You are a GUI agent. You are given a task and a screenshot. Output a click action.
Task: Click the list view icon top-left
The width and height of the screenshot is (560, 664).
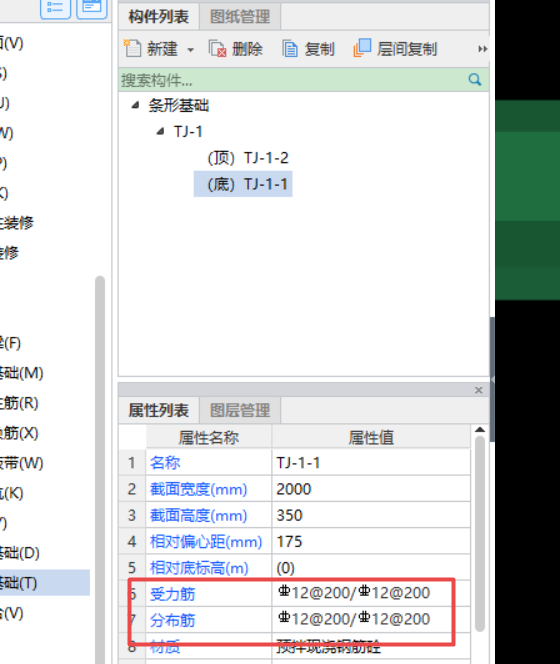55,8
